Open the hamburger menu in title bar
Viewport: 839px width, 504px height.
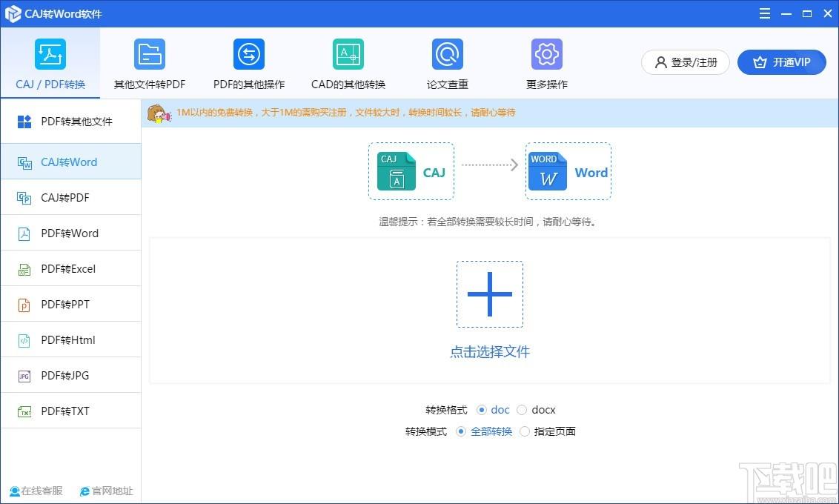click(x=765, y=13)
